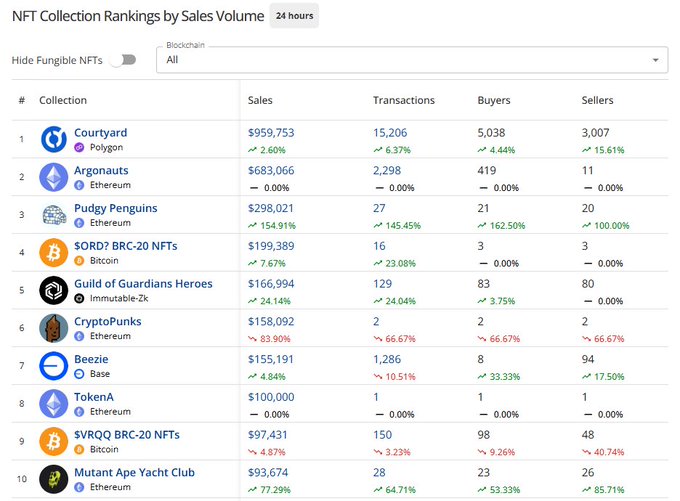
Task: Open the Pudgy Penguins collection link
Action: 116,208
